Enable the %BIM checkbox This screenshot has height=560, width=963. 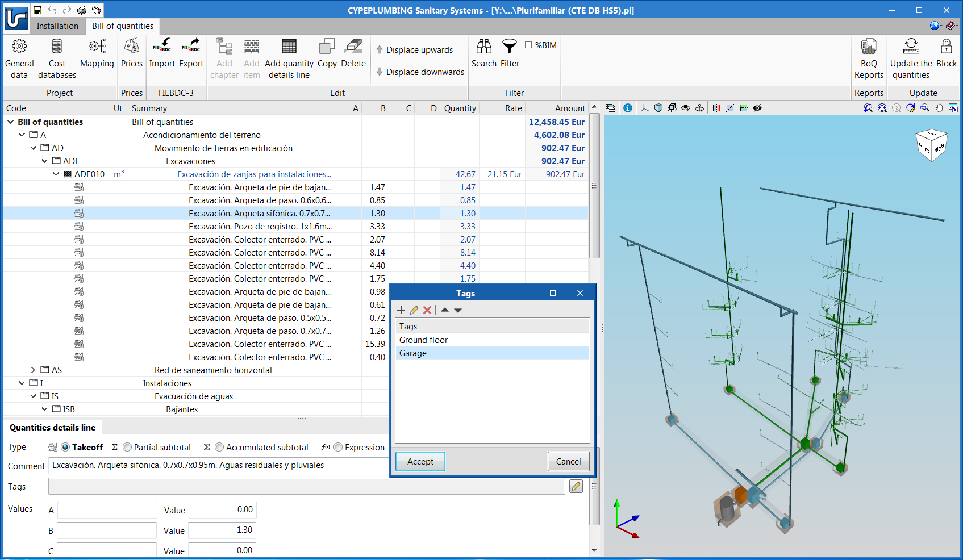(528, 45)
